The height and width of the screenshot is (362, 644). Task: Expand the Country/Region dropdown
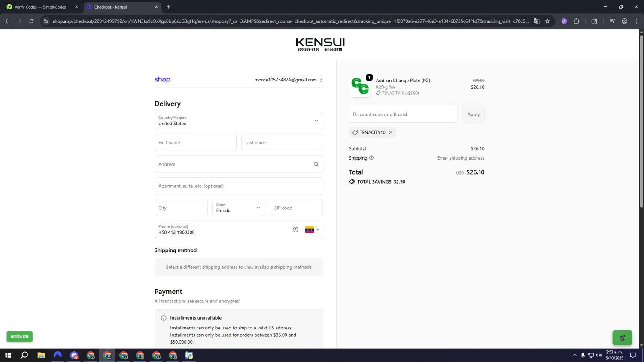239,121
